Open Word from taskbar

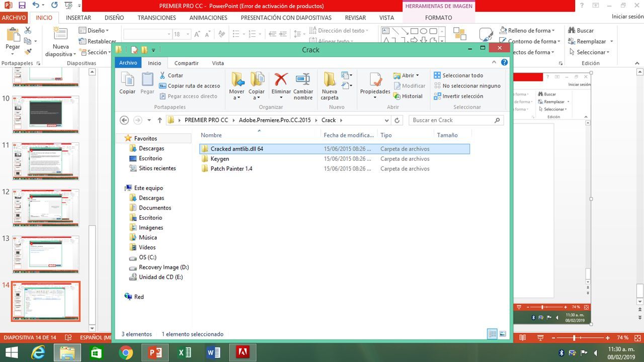[213, 352]
